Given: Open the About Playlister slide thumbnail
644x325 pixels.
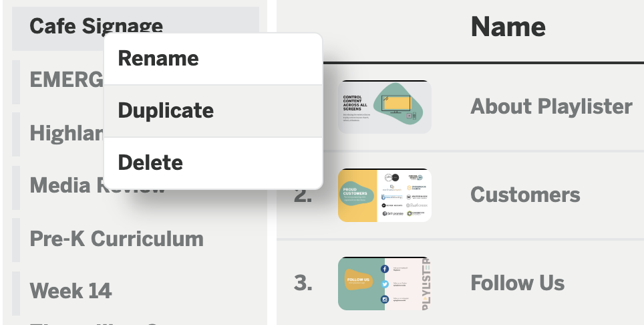Looking at the screenshot, I should 384,107.
